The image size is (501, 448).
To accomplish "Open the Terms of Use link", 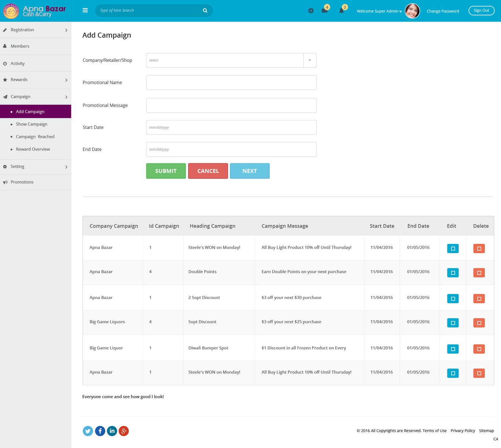I will tap(435, 431).
